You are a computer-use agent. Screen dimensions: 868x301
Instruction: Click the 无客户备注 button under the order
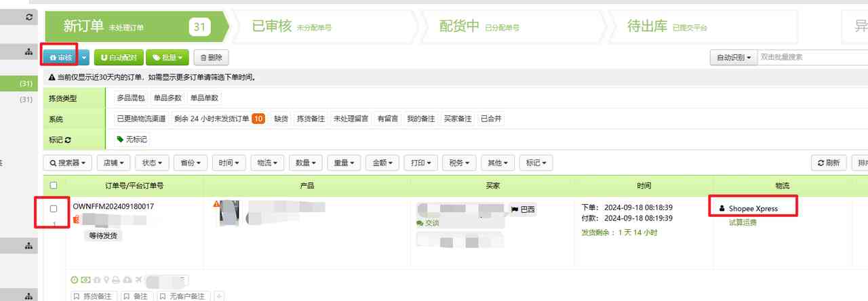click(x=184, y=296)
